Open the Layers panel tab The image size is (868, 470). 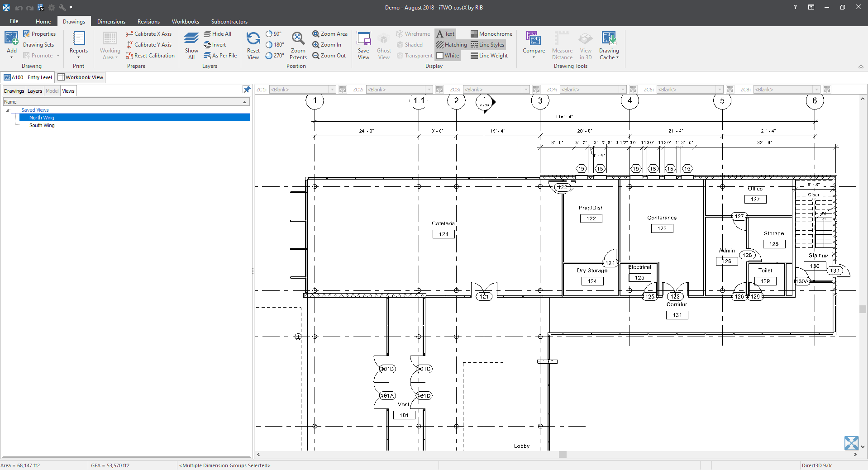(x=35, y=91)
